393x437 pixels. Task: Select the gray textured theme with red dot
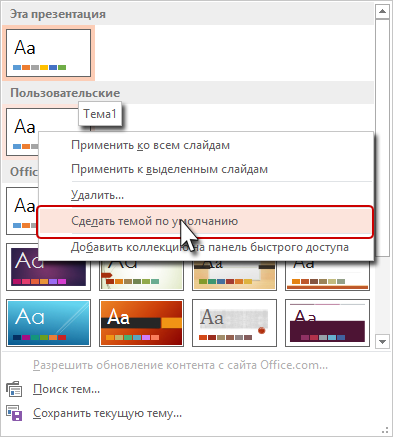click(234, 323)
